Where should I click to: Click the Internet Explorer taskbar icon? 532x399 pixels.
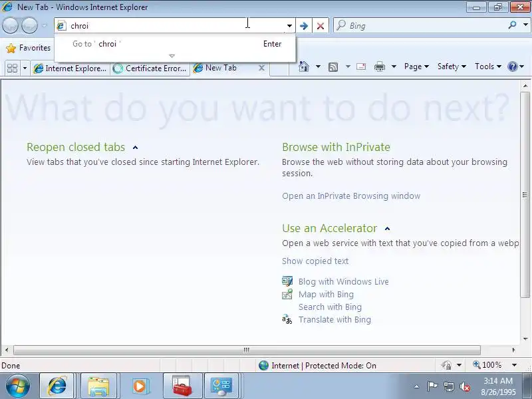57,386
